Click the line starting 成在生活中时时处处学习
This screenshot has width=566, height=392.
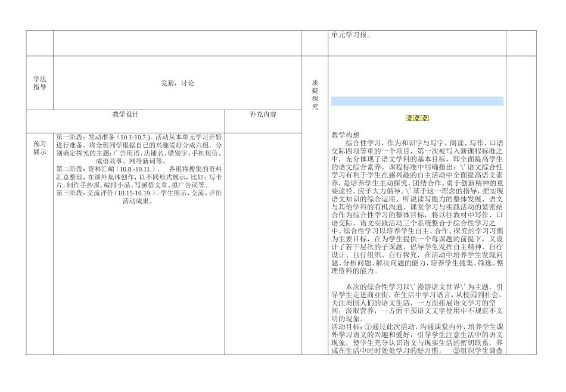pyautogui.click(x=417, y=350)
